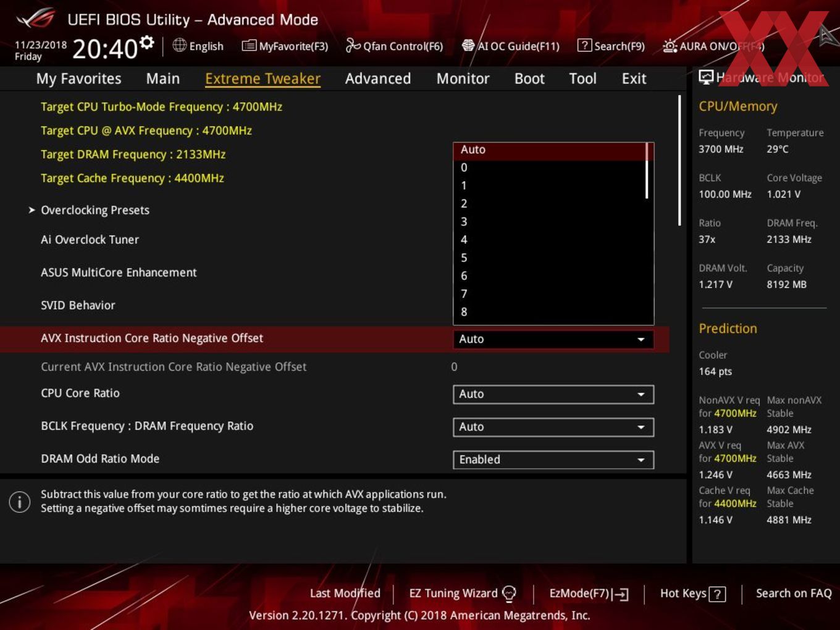Image resolution: width=840 pixels, height=630 pixels.
Task: Click EZ Tuning Wizard bulb icon
Action: point(509,594)
